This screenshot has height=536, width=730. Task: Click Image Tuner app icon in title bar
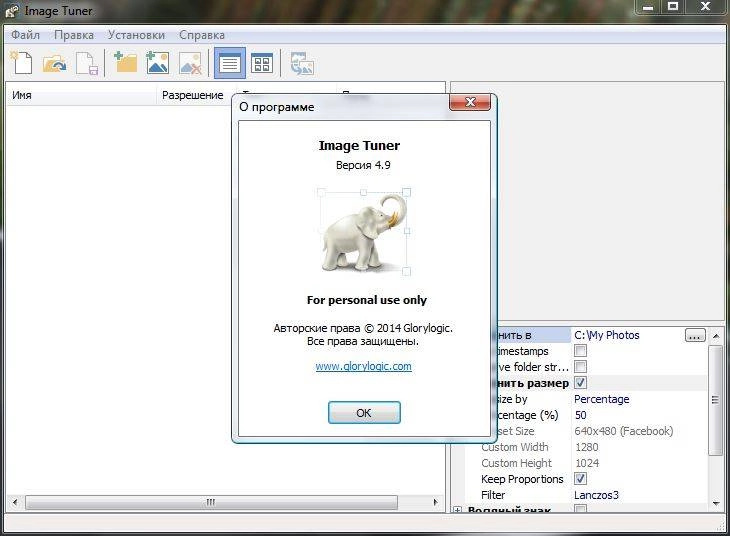[x=13, y=11]
